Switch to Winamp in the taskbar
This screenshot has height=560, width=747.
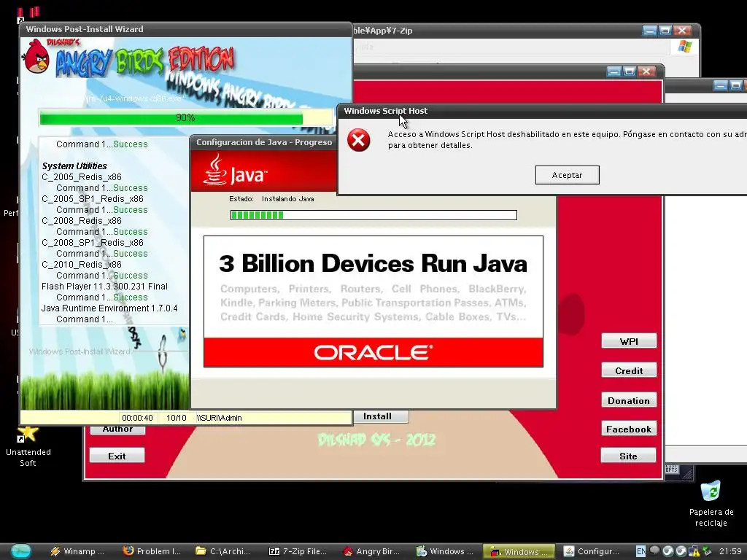[x=77, y=551]
